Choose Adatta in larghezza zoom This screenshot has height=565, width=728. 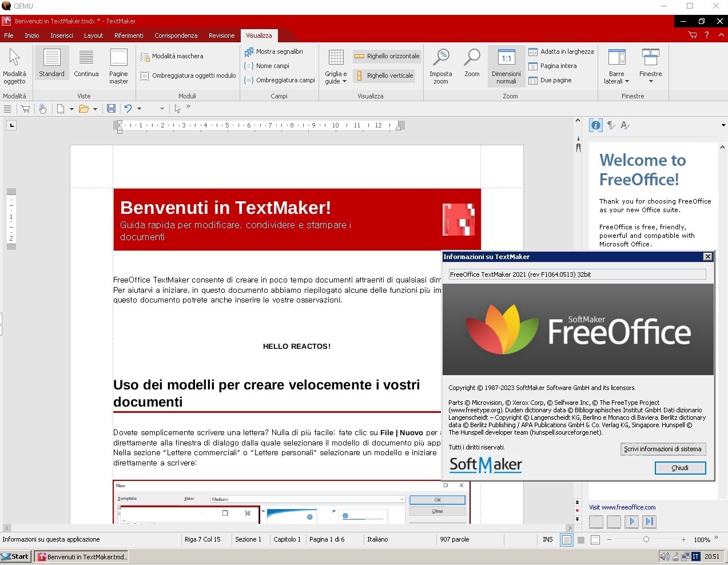(561, 51)
